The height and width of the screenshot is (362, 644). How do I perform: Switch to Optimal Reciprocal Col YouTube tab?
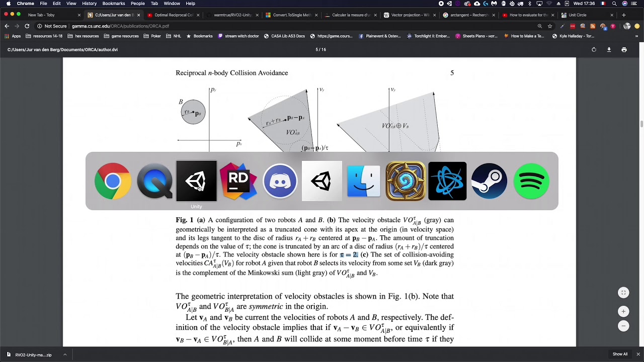coord(174,15)
